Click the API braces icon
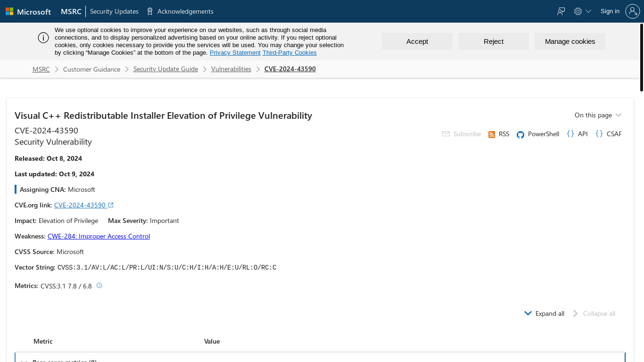644x362 pixels. [570, 134]
